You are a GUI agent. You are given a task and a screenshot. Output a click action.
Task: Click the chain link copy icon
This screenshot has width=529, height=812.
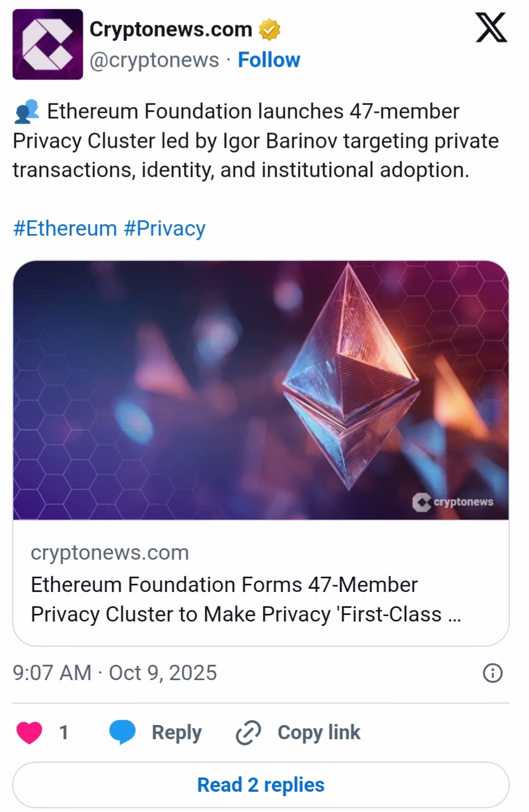tap(248, 733)
